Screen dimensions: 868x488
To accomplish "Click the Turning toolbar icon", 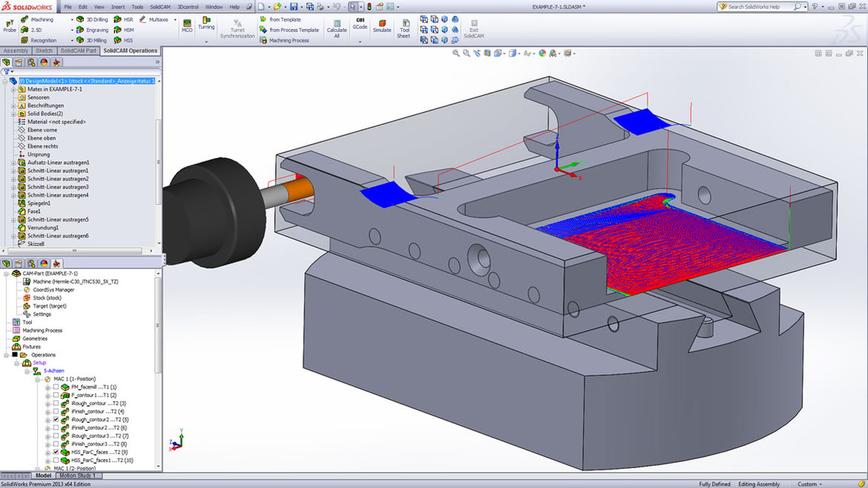I will [206, 23].
